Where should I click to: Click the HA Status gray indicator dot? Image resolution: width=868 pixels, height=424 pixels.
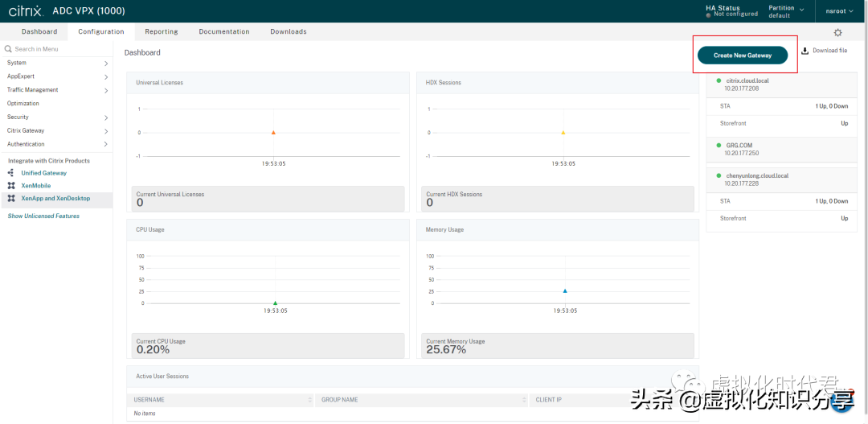coord(709,14)
